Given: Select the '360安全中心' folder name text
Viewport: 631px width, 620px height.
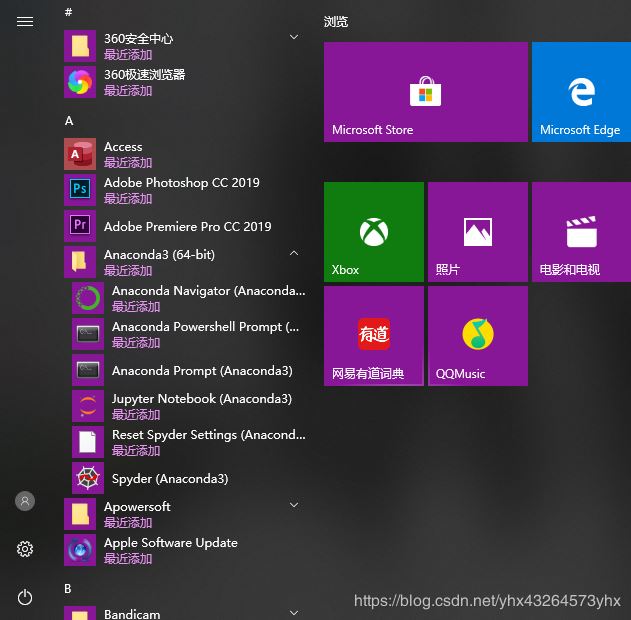Looking at the screenshot, I should pyautogui.click(x=139, y=39).
